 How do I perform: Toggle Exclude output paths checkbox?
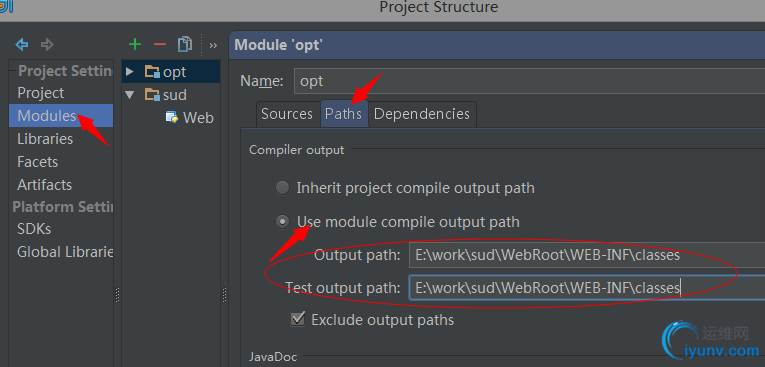pyautogui.click(x=298, y=320)
